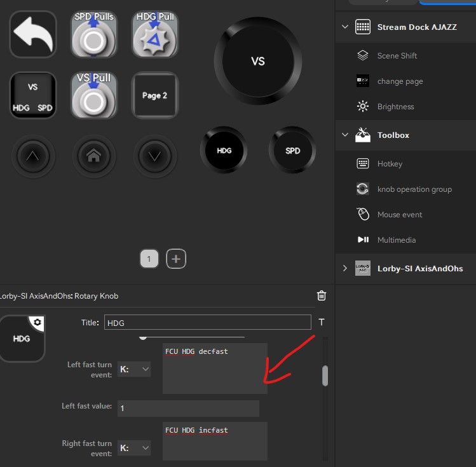The height and width of the screenshot is (467, 476).
Task: Select the Page 2 key
Action: [x=155, y=95]
